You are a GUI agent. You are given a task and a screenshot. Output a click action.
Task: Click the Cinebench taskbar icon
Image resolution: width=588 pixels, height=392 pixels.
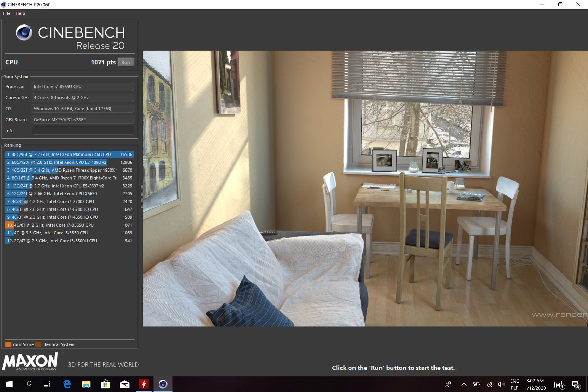tap(163, 384)
